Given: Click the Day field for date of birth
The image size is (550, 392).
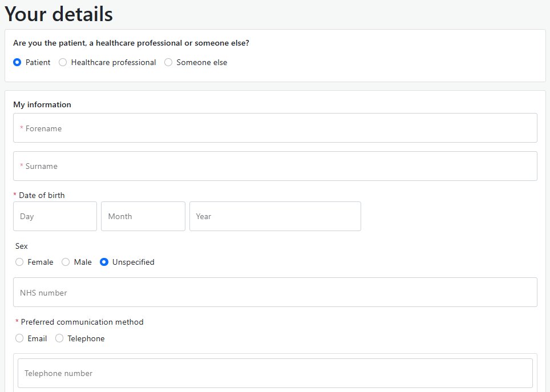Looking at the screenshot, I should [55, 216].
